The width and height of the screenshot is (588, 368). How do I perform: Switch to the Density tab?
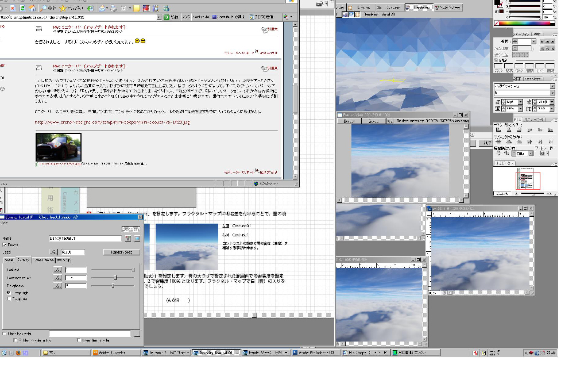(23, 260)
